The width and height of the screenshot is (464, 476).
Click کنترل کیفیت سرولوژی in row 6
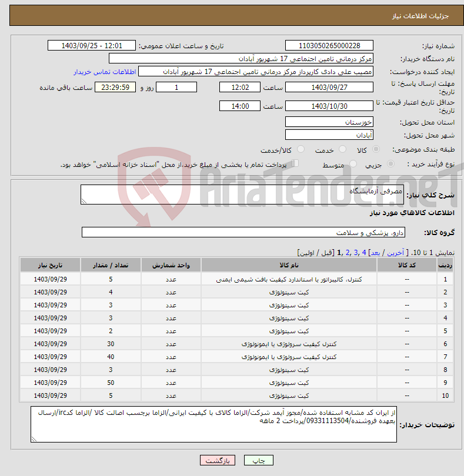tap(289, 344)
